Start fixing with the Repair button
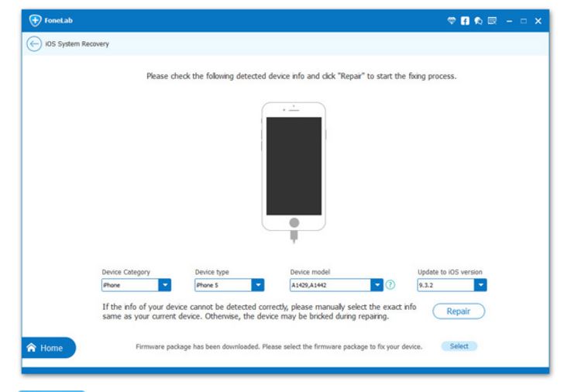This screenshot has width=574, height=392. pos(459,311)
